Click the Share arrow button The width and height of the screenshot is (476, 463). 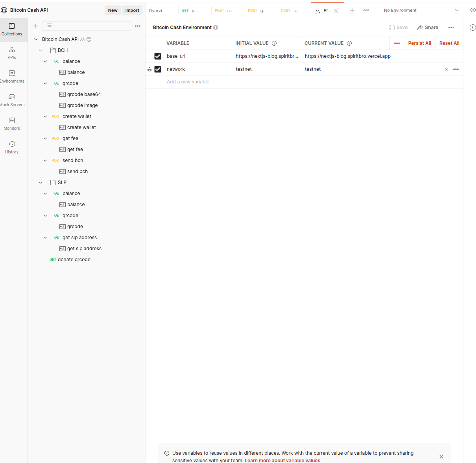tap(428, 28)
